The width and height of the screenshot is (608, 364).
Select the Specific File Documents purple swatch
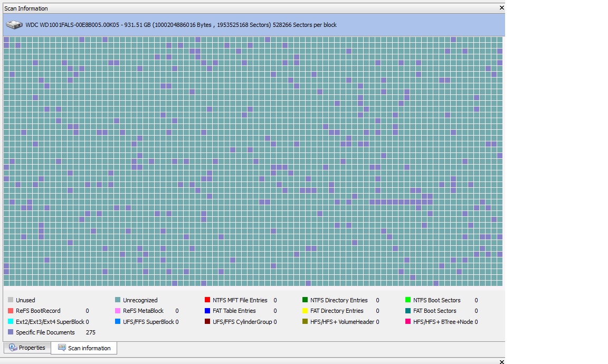[x=11, y=332]
